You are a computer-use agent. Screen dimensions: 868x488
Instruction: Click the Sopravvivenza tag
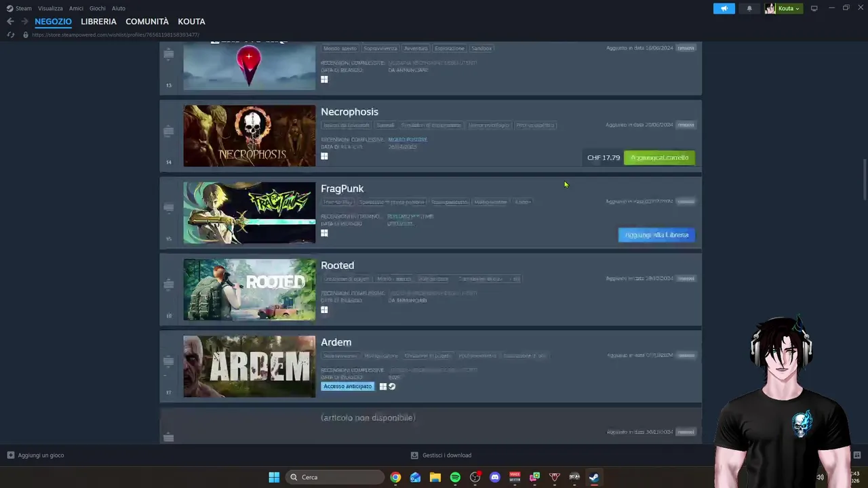tap(380, 48)
